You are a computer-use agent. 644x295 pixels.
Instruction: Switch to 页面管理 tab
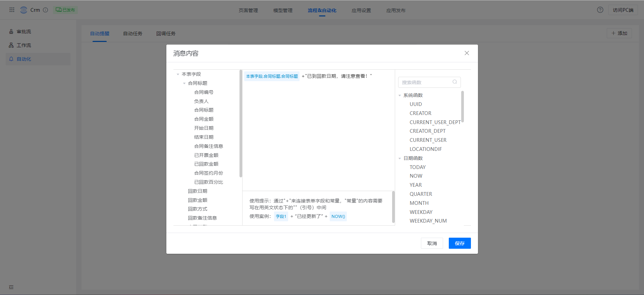(248, 10)
